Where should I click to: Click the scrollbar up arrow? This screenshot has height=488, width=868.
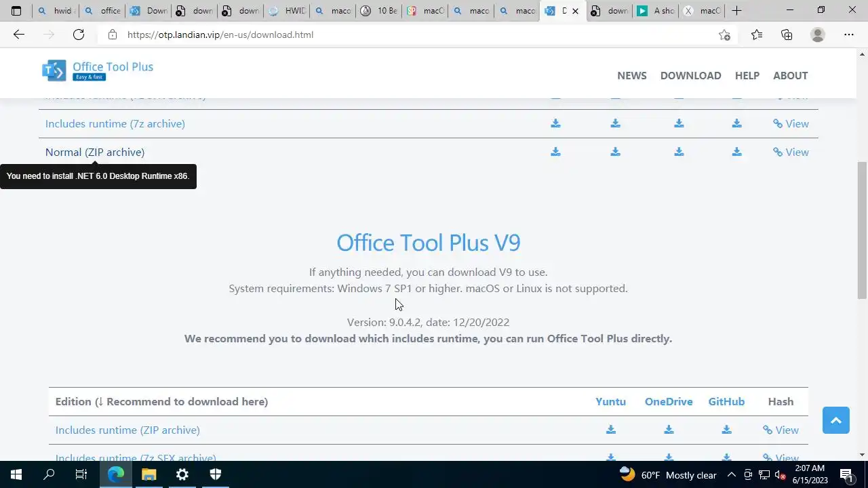(863, 54)
